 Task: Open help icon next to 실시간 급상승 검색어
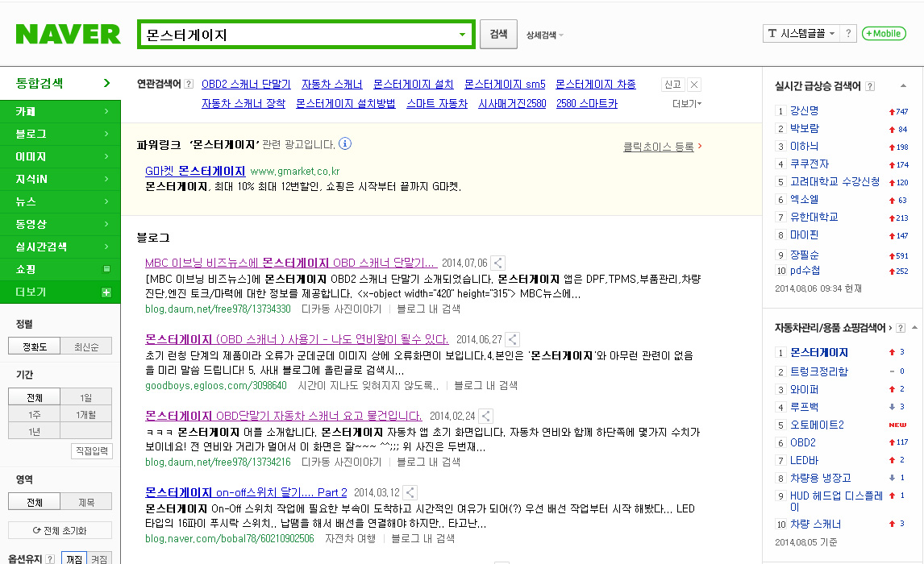[870, 86]
